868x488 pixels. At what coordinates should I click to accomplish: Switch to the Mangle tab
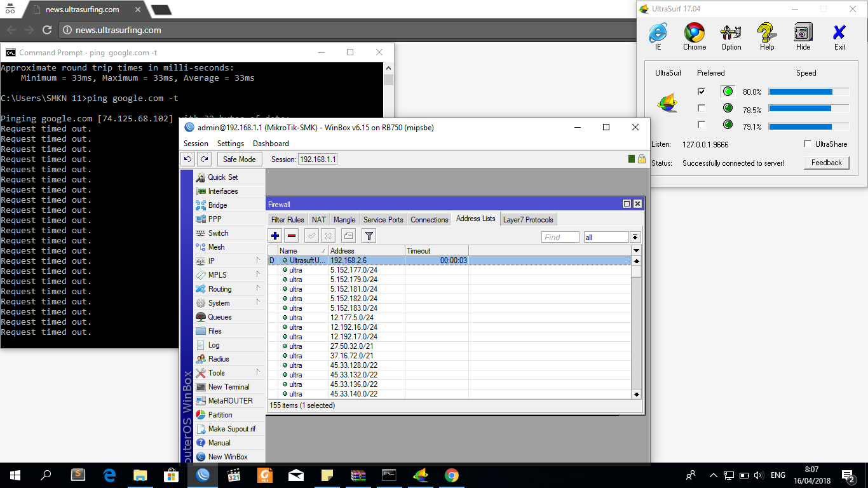tap(344, 220)
